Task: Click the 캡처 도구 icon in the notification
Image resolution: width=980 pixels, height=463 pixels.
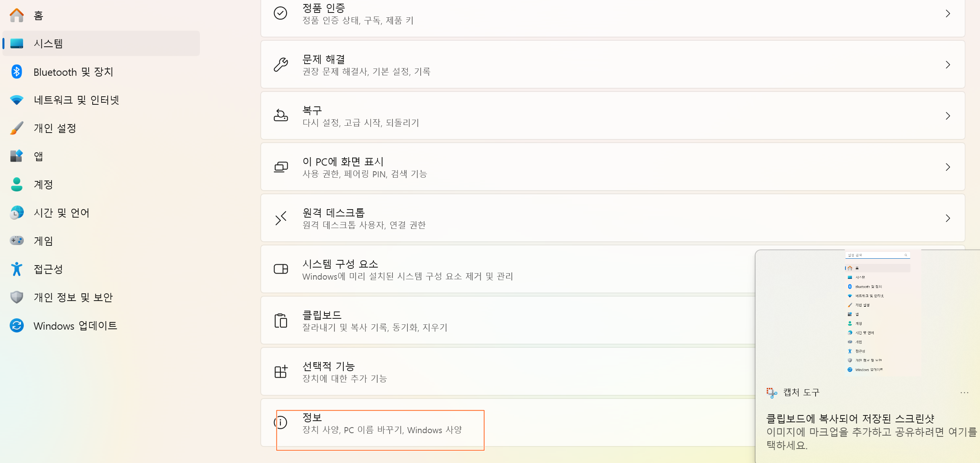Action: [772, 392]
